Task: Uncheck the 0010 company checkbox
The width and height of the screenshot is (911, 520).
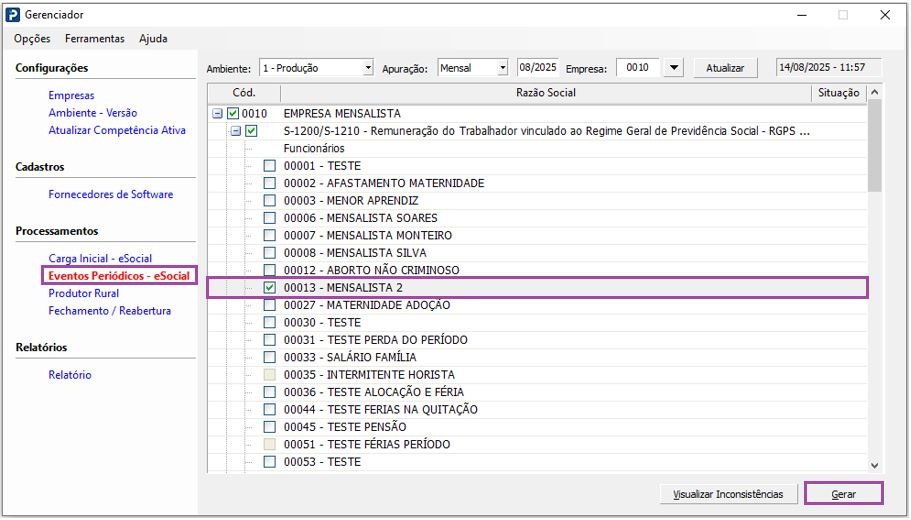Action: coord(233,114)
